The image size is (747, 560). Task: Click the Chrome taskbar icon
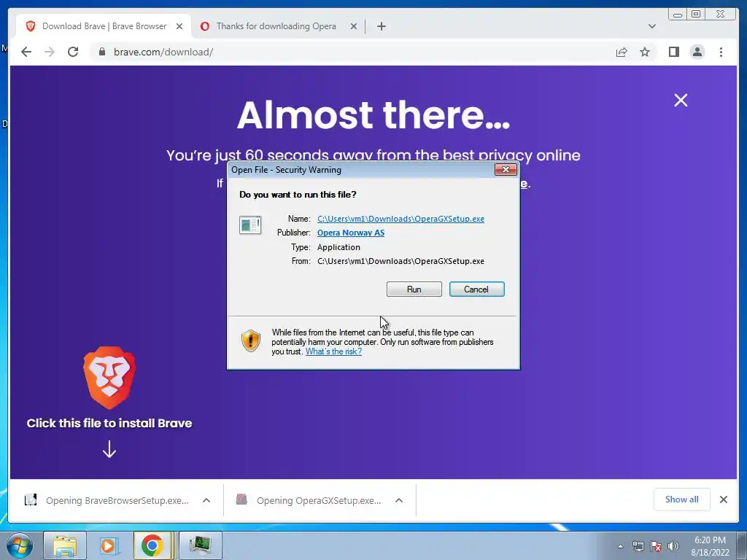(152, 545)
